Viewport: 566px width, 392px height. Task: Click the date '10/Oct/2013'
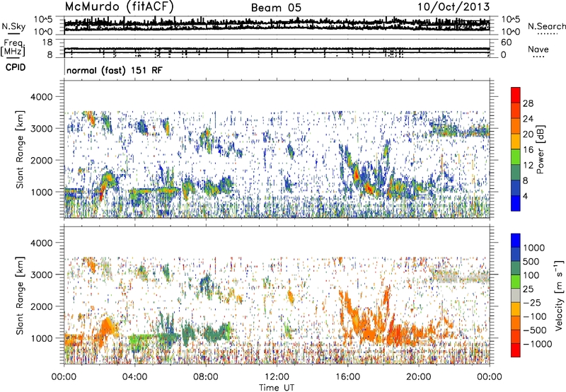point(454,7)
